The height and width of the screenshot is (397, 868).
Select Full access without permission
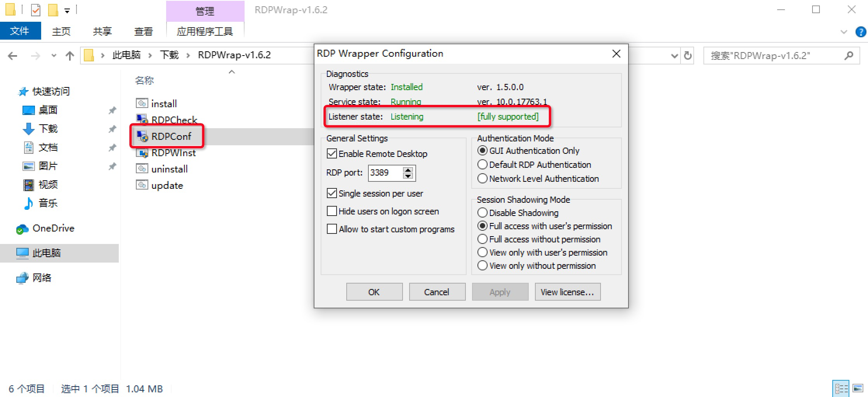pyautogui.click(x=483, y=239)
